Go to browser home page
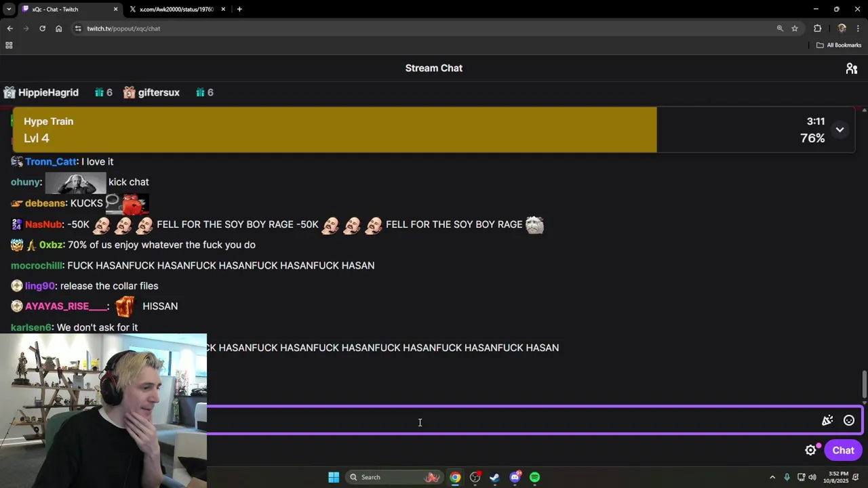Screen dimensions: 868x488 [58, 28]
